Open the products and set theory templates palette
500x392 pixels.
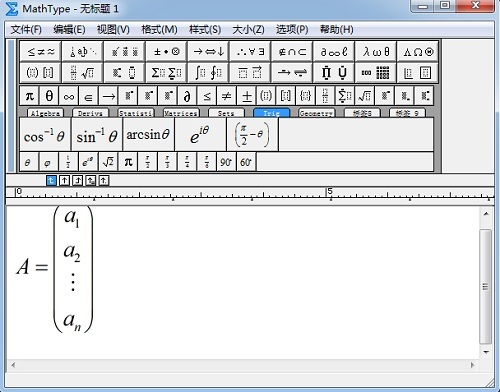tap(334, 72)
